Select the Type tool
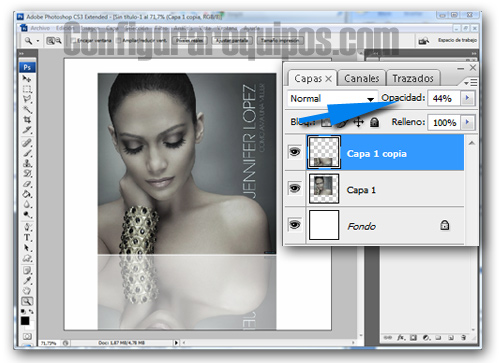Image resolution: width=500 pixels, height=363 pixels. [27, 238]
